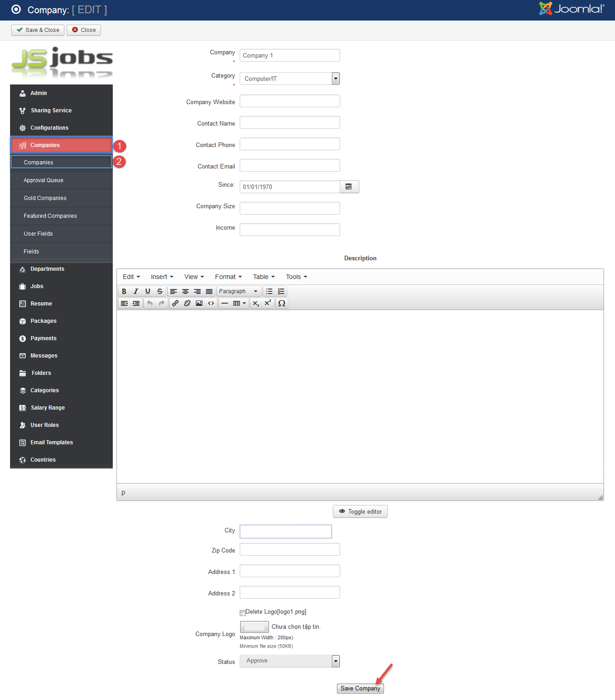Open Sharing Service in sidebar

pos(61,111)
